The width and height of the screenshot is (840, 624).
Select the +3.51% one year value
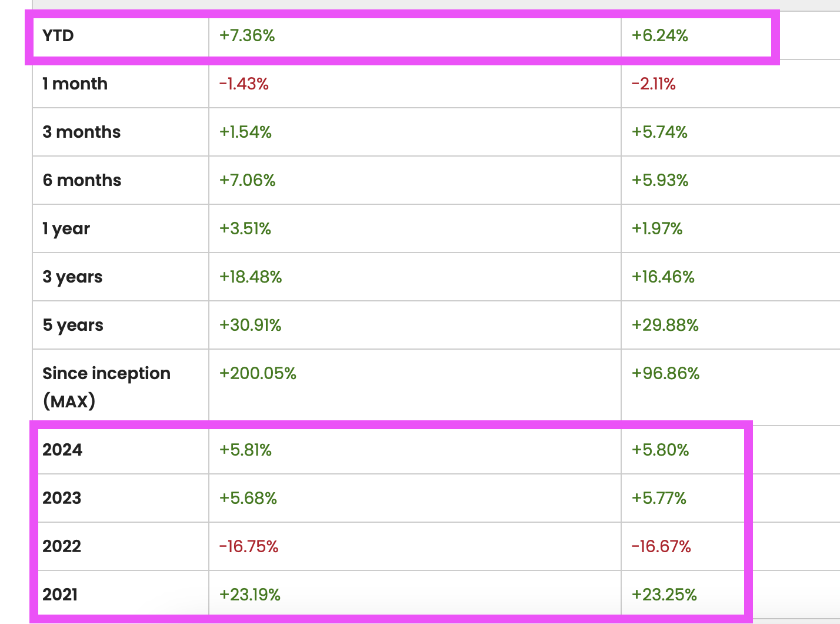245,229
